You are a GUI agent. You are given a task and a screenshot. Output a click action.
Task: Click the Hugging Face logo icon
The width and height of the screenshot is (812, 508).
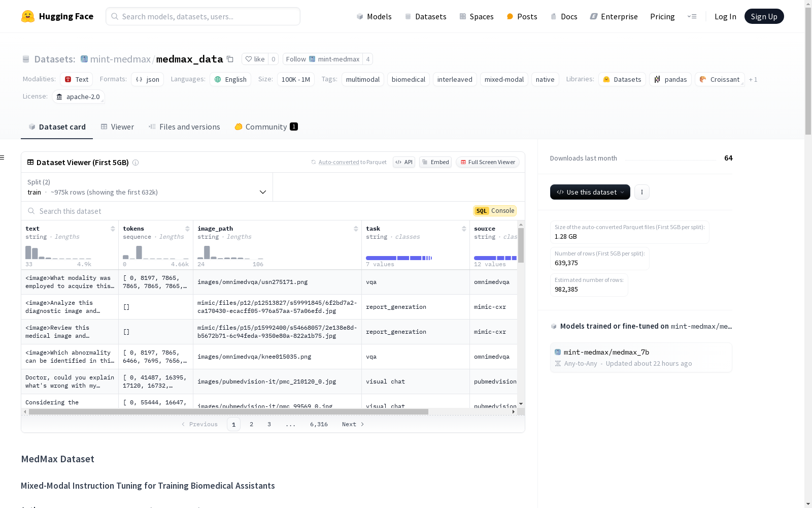(28, 16)
